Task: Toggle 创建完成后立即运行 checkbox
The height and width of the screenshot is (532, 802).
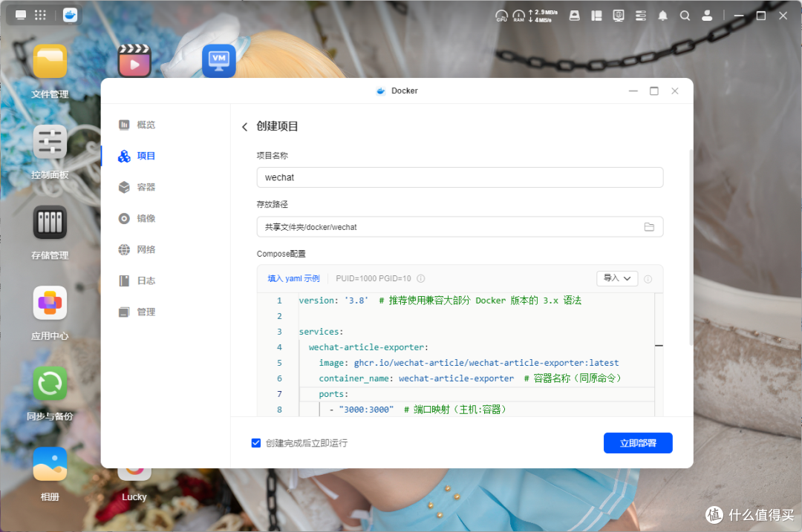Action: coord(256,443)
